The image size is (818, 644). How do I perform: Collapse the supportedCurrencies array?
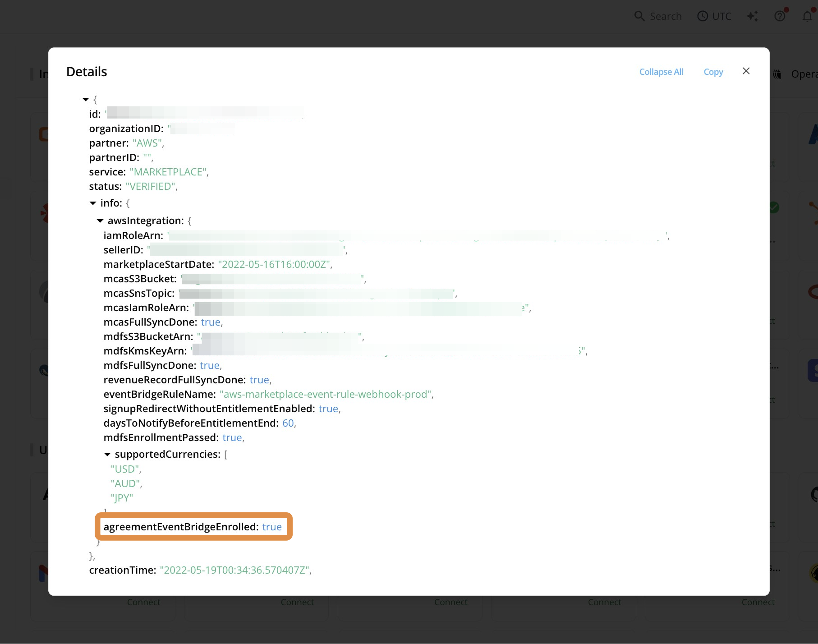[107, 455]
